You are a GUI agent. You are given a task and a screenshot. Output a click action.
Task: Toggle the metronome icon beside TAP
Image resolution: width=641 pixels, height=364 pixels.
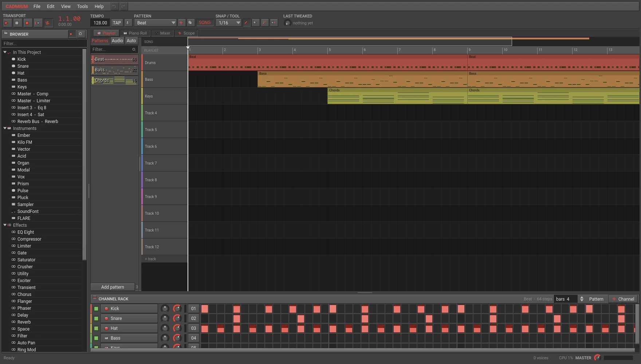pyautogui.click(x=128, y=23)
